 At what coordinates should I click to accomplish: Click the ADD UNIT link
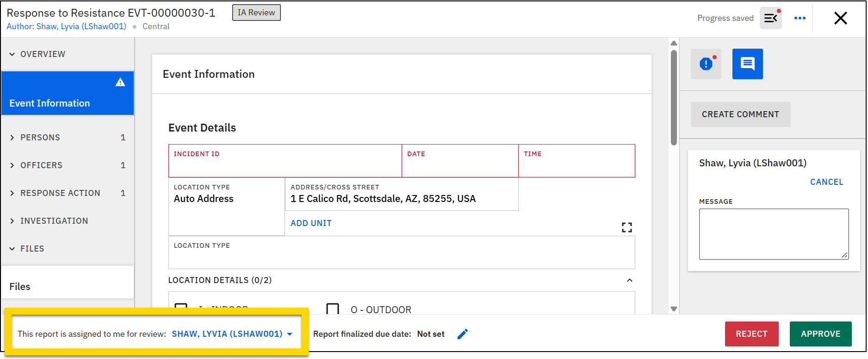311,223
